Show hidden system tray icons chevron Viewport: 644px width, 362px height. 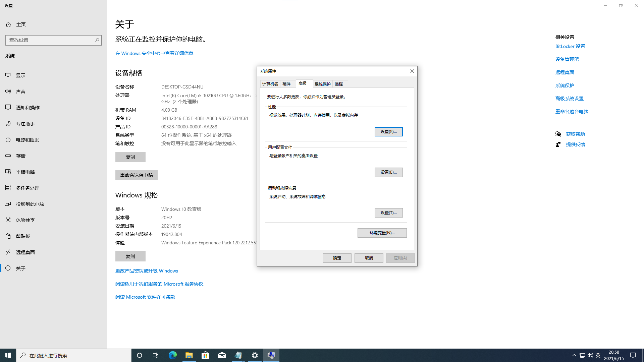pos(574,355)
